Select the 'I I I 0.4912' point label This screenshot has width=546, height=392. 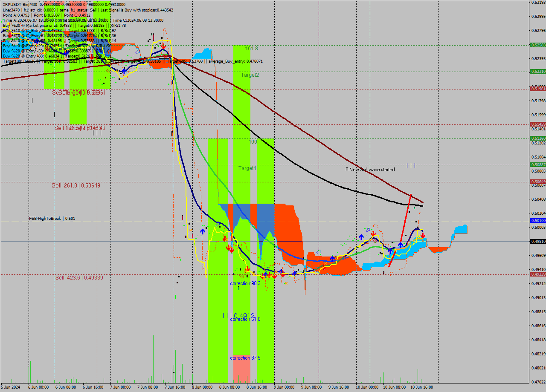coord(238,316)
